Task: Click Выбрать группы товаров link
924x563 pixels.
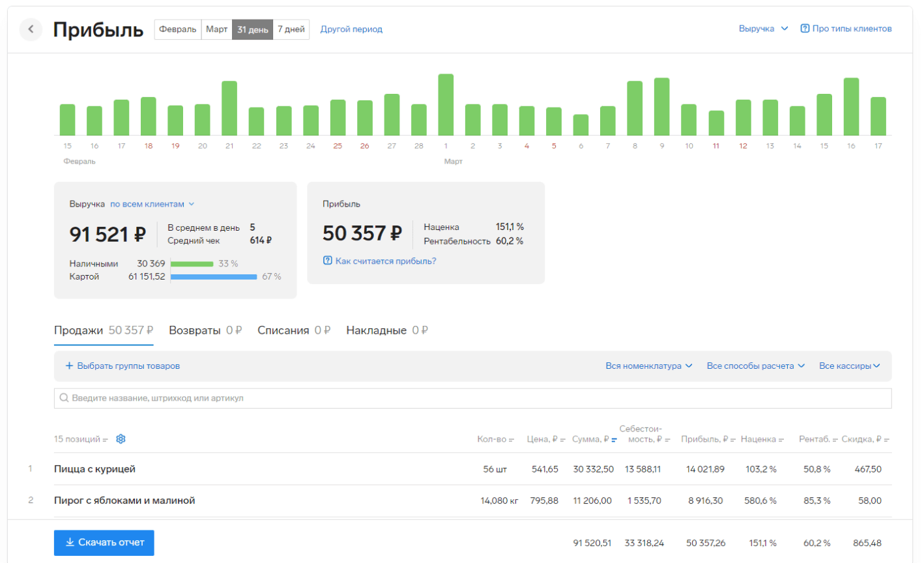Action: (x=128, y=366)
